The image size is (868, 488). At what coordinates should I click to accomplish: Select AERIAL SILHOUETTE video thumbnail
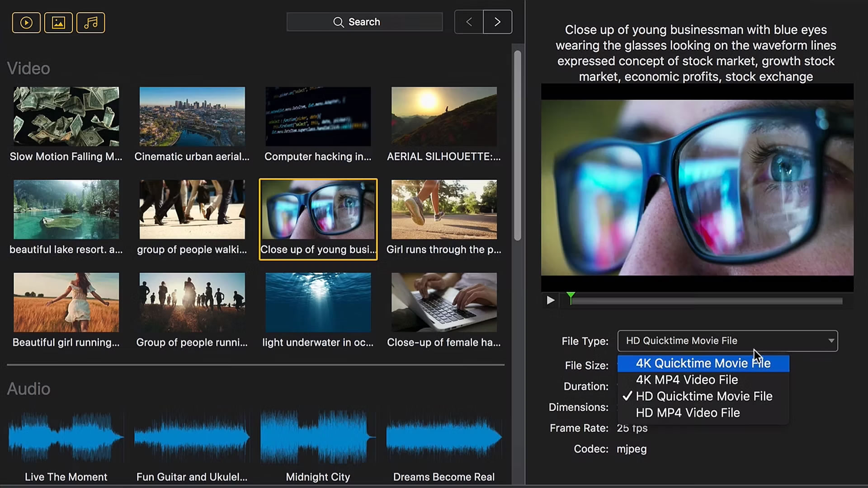tap(444, 117)
